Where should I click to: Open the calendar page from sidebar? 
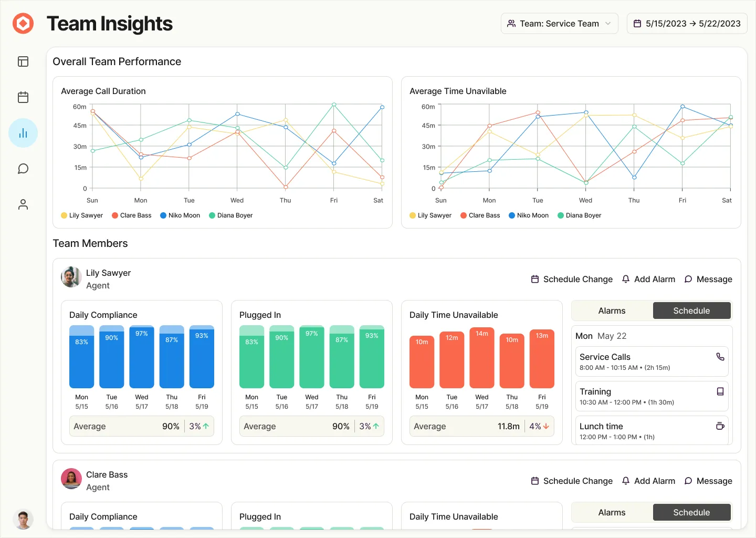23,97
